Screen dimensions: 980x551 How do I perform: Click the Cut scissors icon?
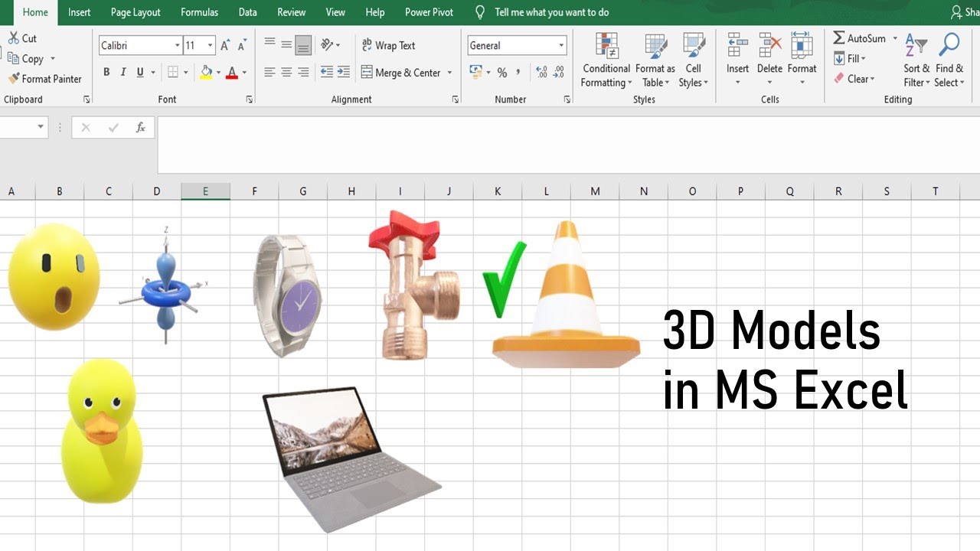click(13, 38)
